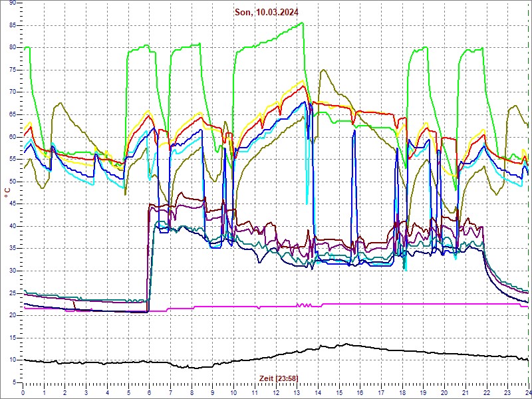Select hour 6 on the time axis

[149, 393]
